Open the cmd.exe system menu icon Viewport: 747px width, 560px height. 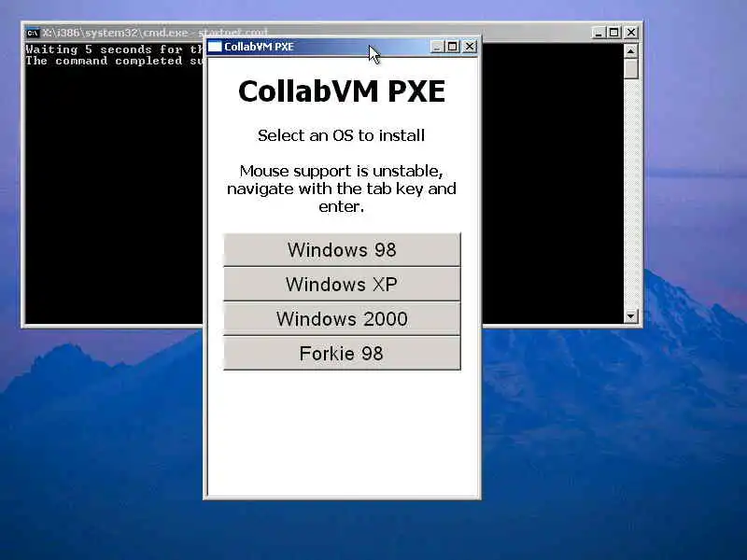(33, 33)
